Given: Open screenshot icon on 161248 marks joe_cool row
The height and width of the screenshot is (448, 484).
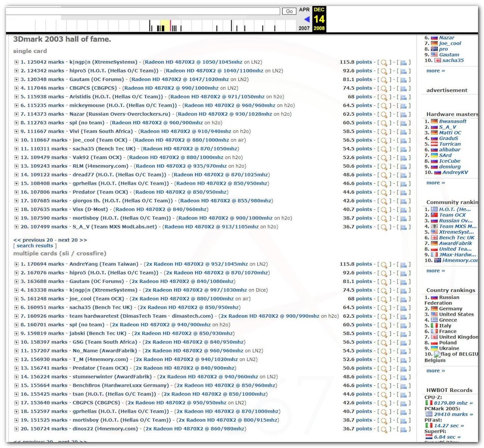Looking at the screenshot, I should [403, 299].
